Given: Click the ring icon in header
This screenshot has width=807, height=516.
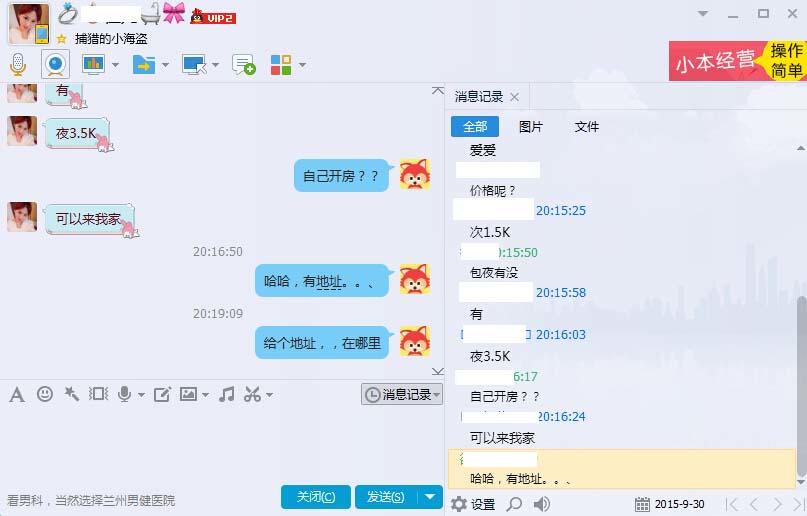Looking at the screenshot, I should click(67, 13).
